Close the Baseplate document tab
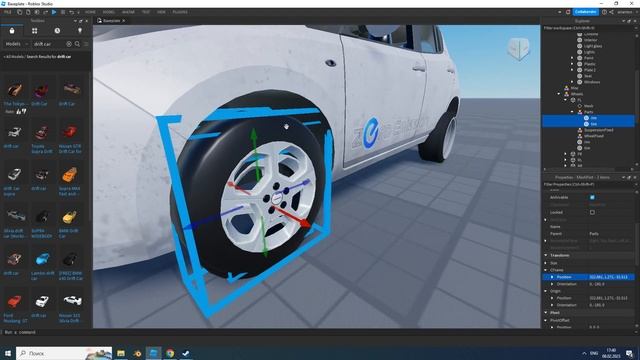The image size is (640, 360). point(124,20)
